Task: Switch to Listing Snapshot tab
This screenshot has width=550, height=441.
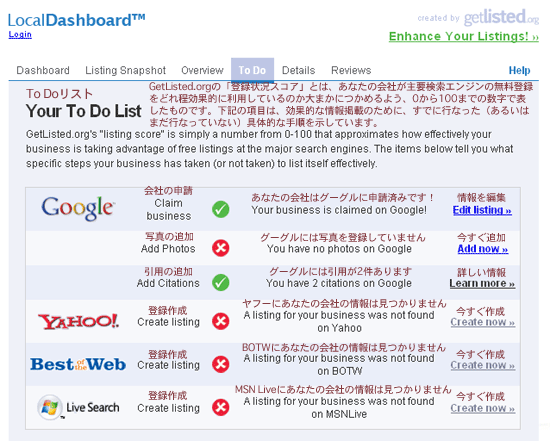Action: click(x=125, y=70)
